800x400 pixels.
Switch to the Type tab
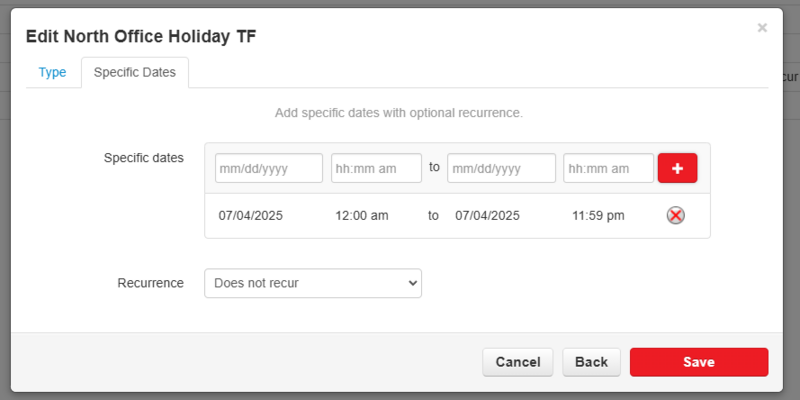[x=52, y=73]
